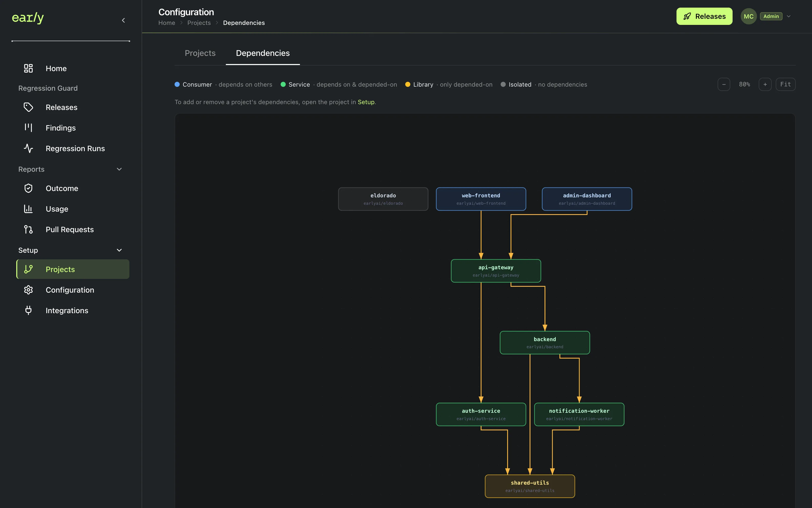Screen dimensions: 812x508
Task: Click the rocket icon on Releases button
Action: 687,17
